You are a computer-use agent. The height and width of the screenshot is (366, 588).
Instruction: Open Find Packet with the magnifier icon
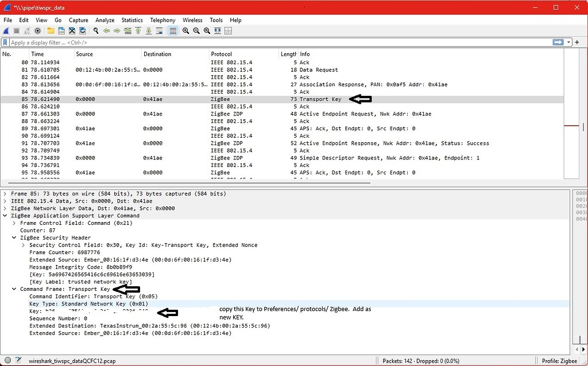click(x=95, y=30)
